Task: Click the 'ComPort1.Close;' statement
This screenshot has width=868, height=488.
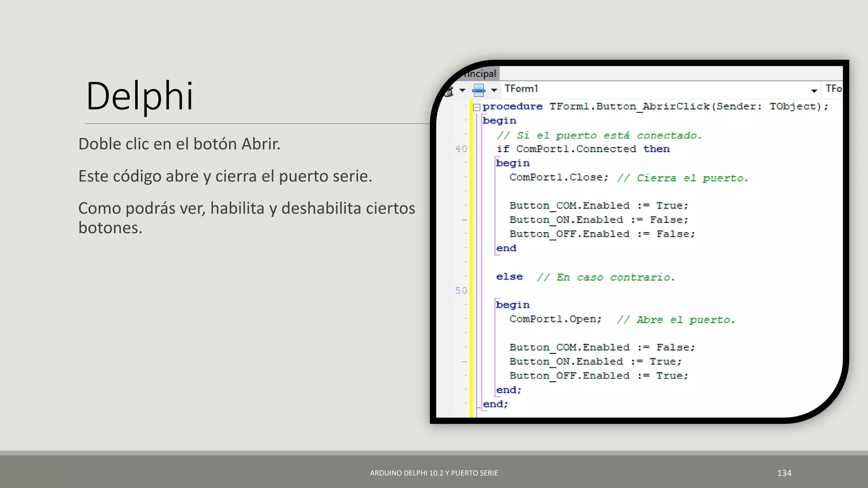Action: point(559,177)
